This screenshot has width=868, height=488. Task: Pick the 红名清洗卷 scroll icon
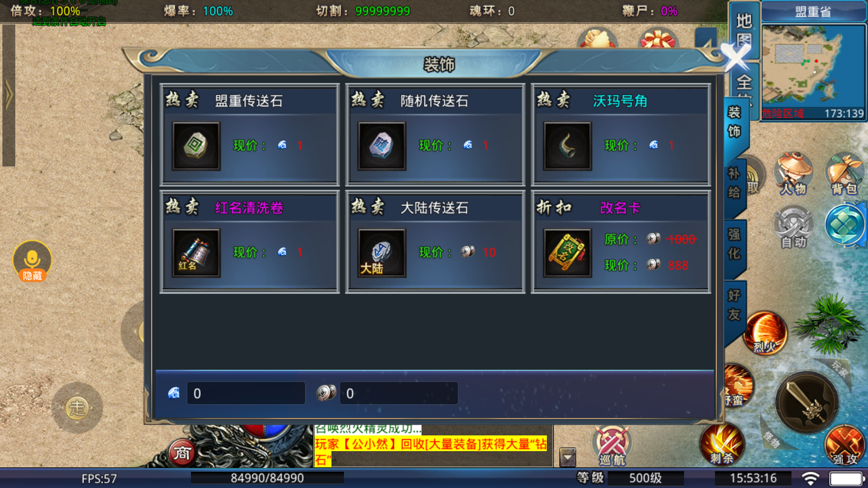[x=196, y=253]
